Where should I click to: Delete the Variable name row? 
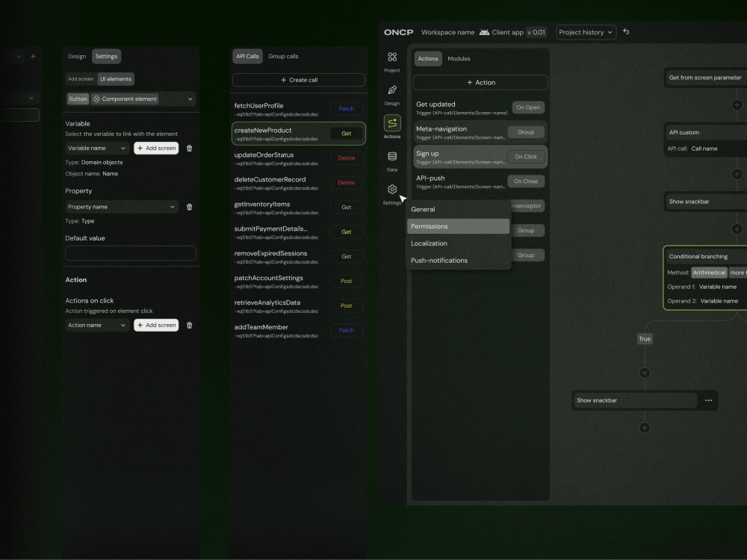pos(189,148)
